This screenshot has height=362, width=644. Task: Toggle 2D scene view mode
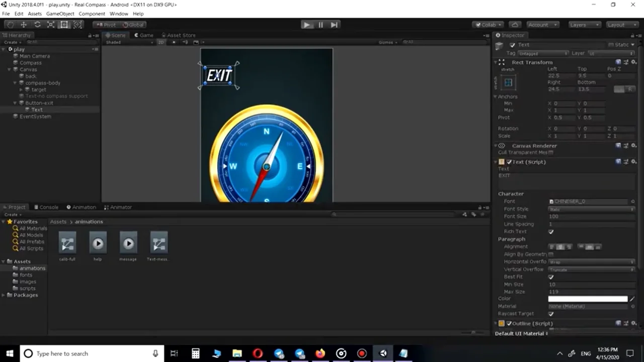coord(161,42)
